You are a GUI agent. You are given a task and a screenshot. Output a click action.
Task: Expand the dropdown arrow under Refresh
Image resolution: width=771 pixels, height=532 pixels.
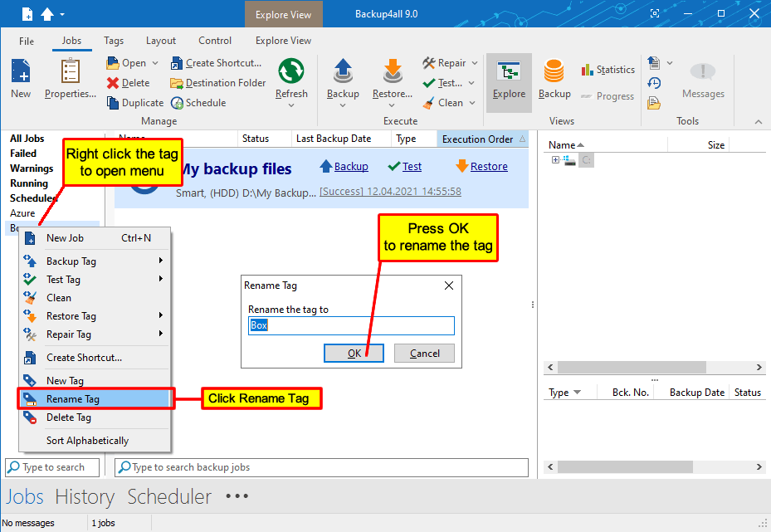point(291,105)
